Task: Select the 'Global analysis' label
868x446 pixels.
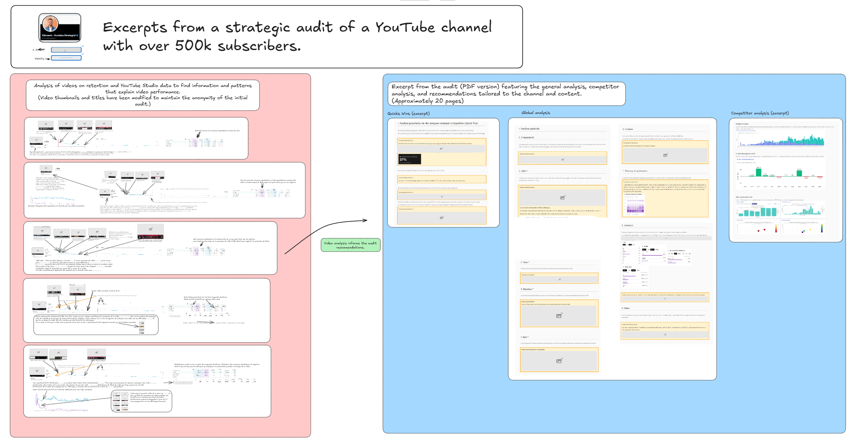Action: (x=536, y=113)
